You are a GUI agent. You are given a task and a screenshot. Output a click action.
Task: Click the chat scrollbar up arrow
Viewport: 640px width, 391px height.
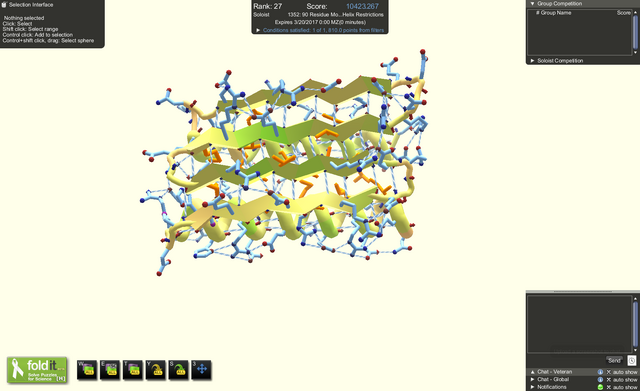[x=635, y=299]
